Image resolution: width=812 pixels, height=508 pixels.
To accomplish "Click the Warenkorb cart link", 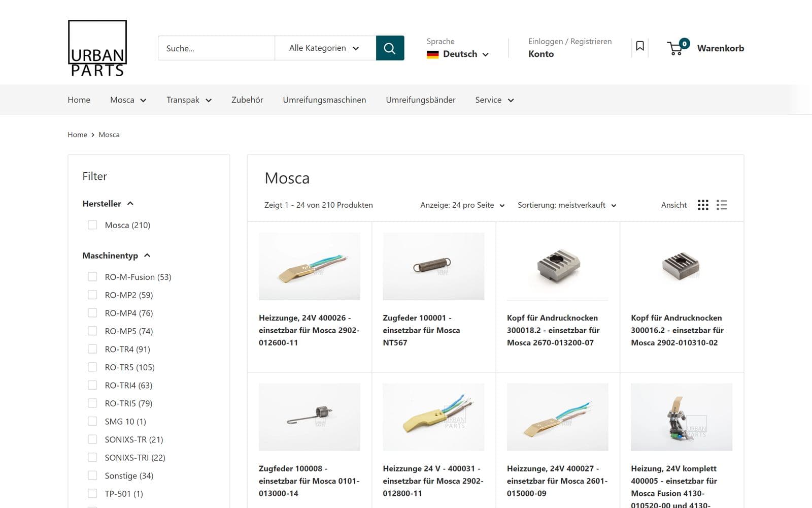I will pyautogui.click(x=720, y=48).
